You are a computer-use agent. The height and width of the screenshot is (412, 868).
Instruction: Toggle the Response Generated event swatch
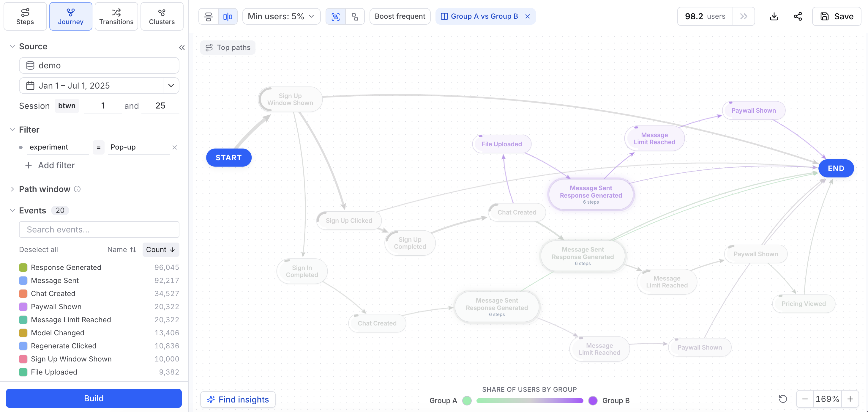23,267
